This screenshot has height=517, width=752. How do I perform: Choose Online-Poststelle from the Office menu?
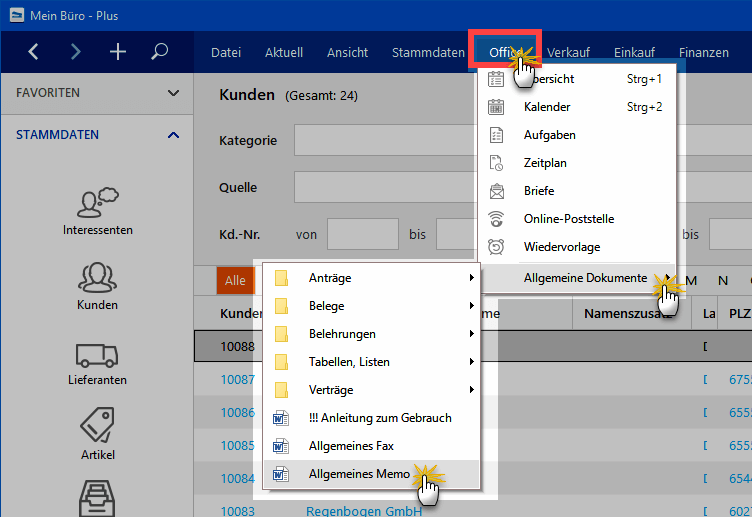pyautogui.click(x=576, y=219)
